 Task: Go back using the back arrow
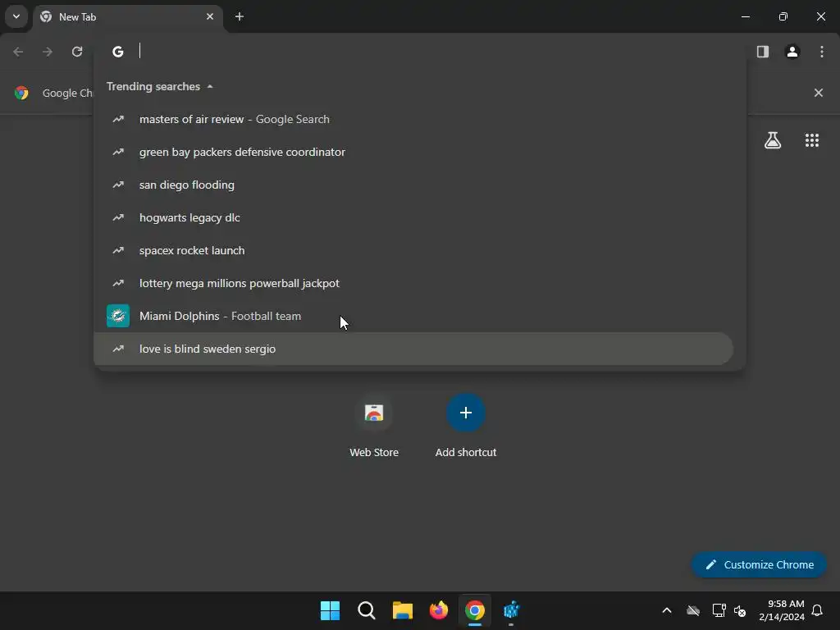18,52
